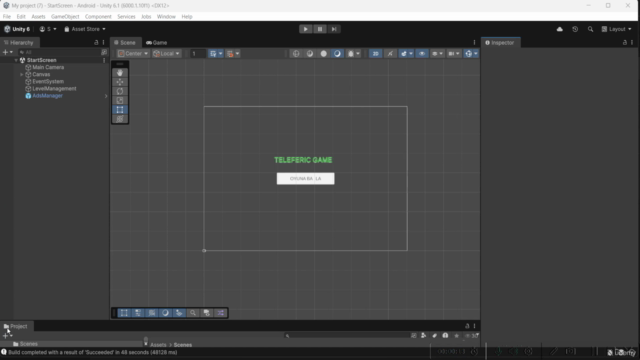Select EventSystem in Hierarchy
The width and height of the screenshot is (640, 360).
click(48, 82)
